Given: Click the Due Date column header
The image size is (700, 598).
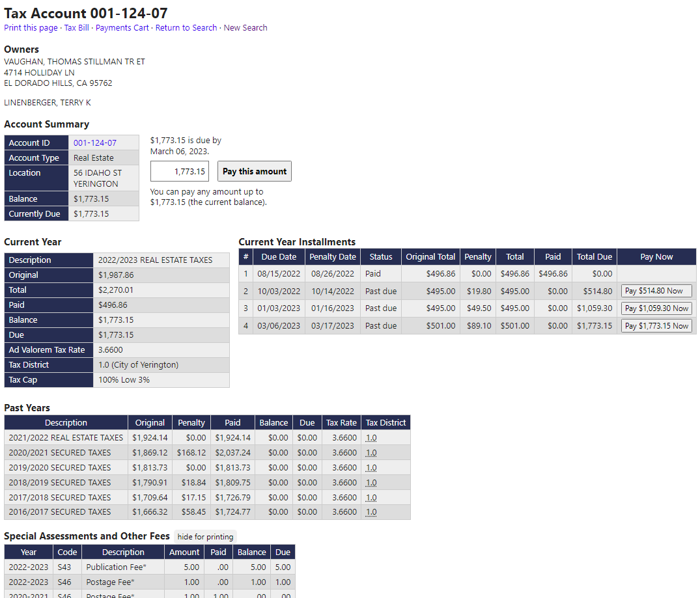Looking at the screenshot, I should 278,257.
